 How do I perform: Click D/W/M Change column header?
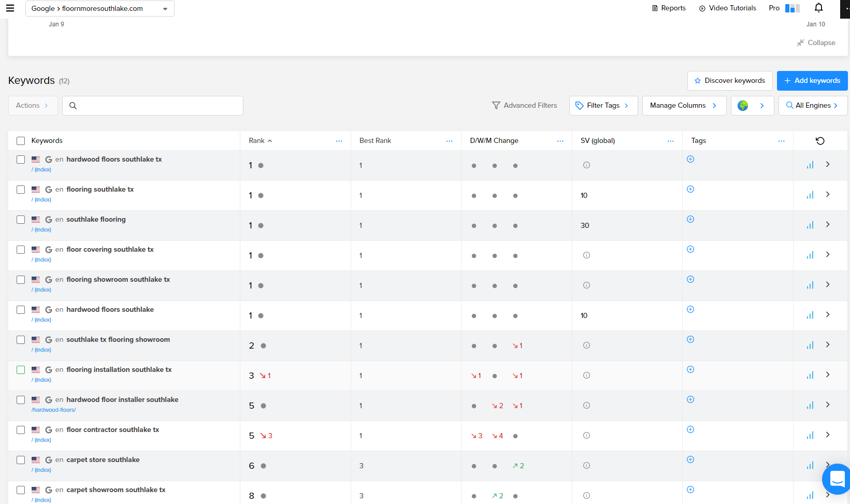coord(494,141)
